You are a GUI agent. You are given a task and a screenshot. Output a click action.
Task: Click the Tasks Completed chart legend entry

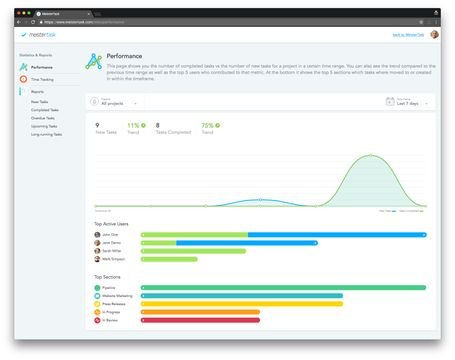412,211
